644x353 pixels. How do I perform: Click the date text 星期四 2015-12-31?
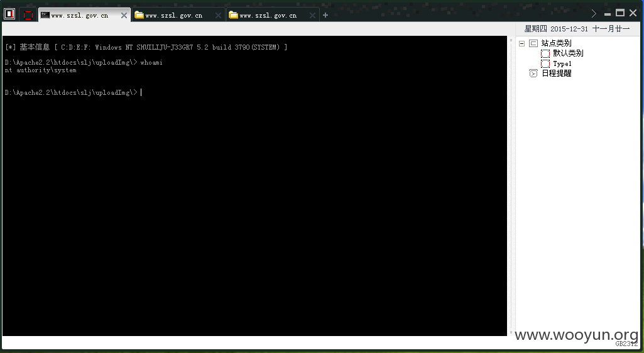[x=556, y=29]
